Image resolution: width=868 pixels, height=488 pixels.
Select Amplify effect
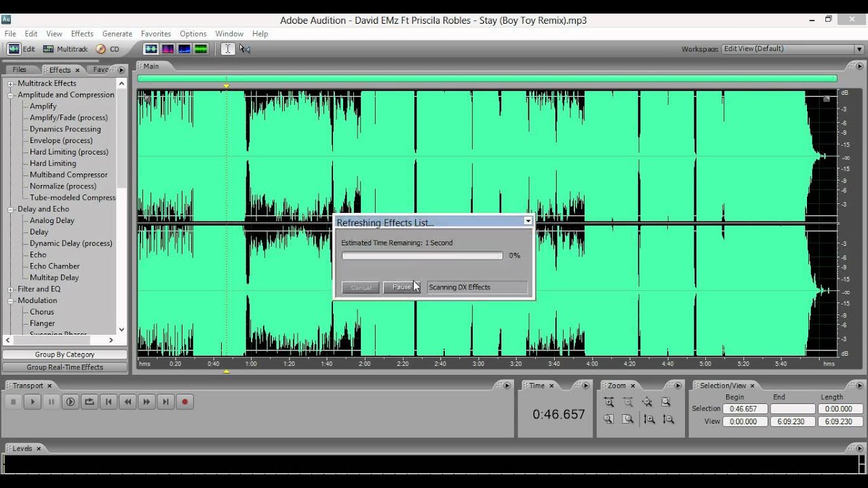(43, 106)
